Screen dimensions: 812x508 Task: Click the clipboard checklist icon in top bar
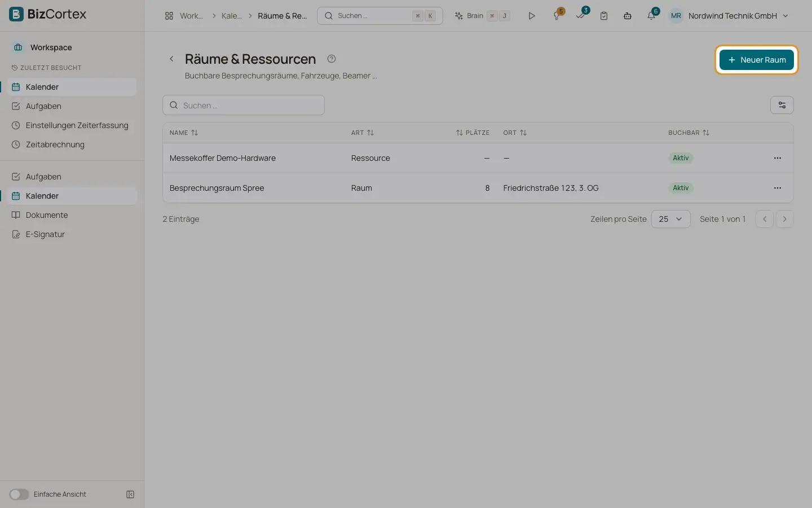(604, 16)
